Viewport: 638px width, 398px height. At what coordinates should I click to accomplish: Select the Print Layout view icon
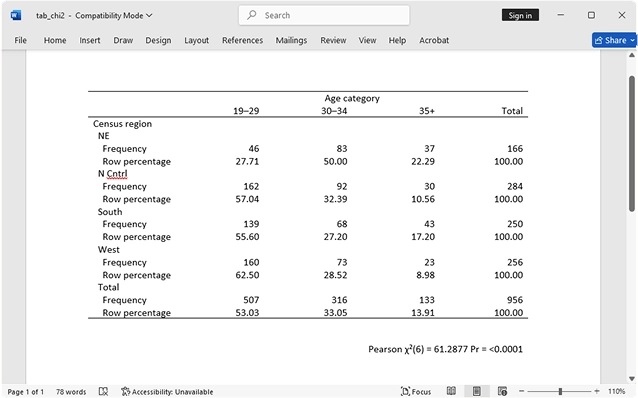tap(476, 391)
